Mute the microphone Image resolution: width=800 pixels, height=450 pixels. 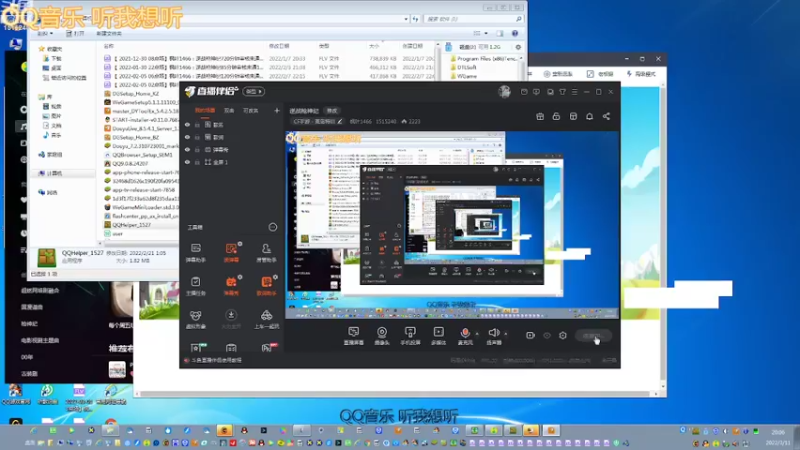(465, 336)
